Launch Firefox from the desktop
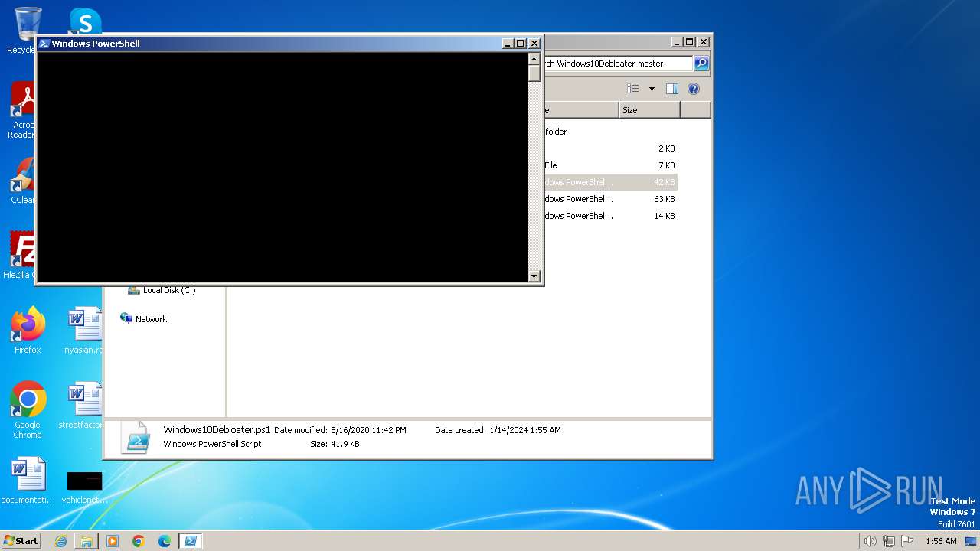Image resolution: width=980 pixels, height=551 pixels. [28, 331]
